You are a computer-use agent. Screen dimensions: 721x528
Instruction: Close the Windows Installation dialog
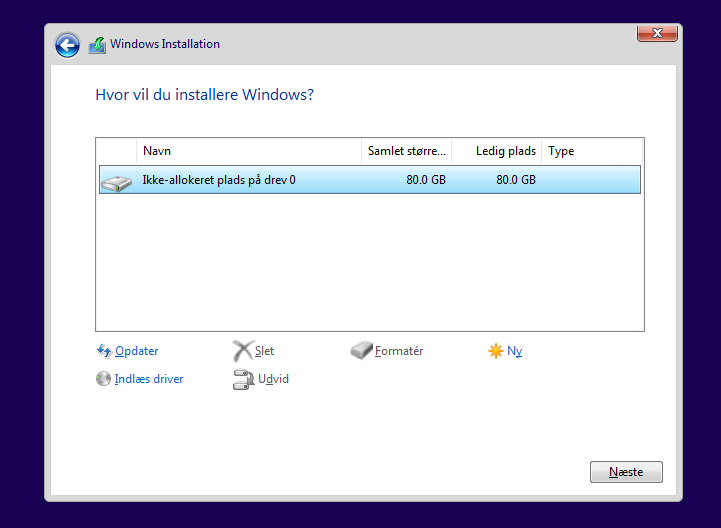pyautogui.click(x=657, y=33)
